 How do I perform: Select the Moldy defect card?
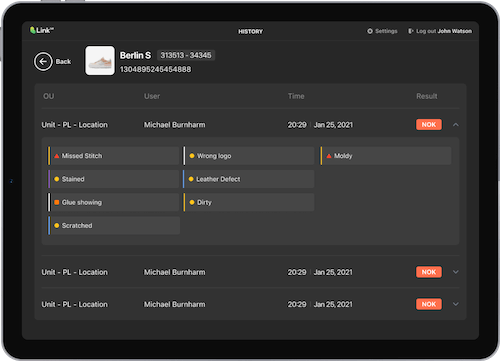coord(386,156)
